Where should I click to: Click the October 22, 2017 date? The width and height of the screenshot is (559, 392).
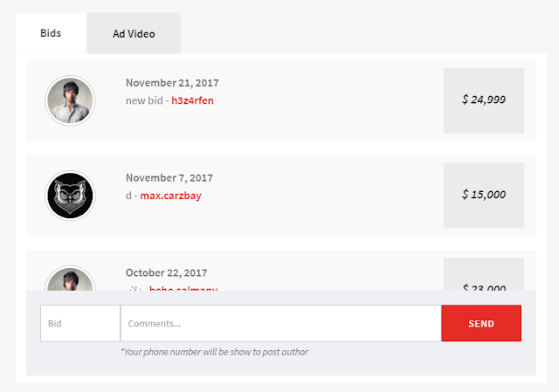[167, 272]
